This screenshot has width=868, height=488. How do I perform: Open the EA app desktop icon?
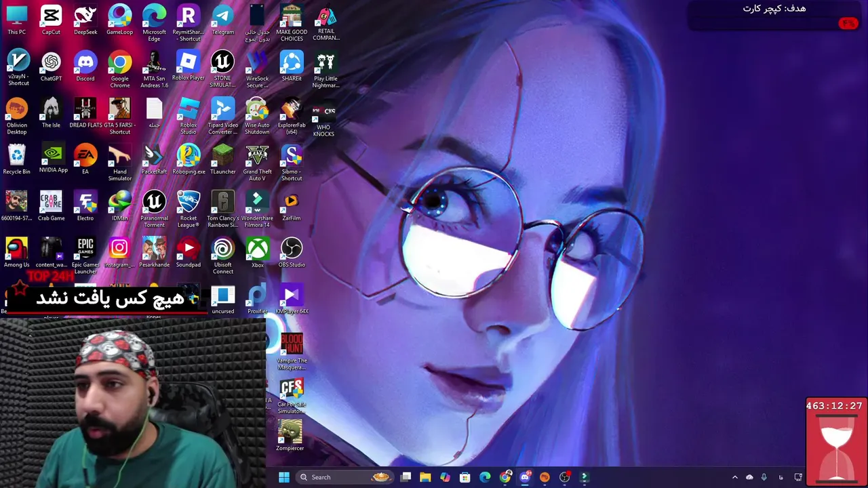click(x=85, y=160)
